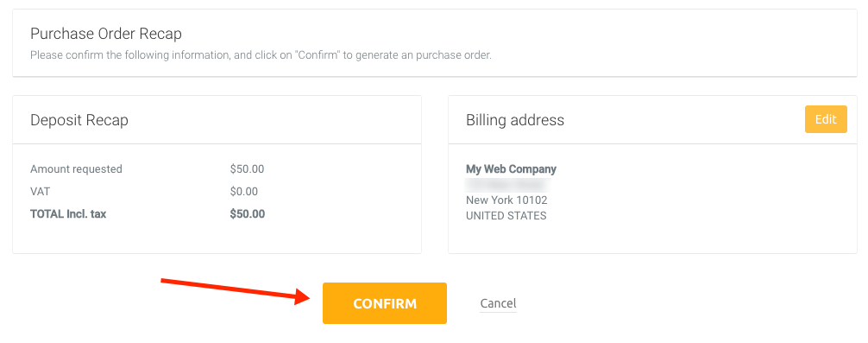The image size is (868, 343).
Task: Click the orange CONFIRM button
Action: (x=385, y=303)
